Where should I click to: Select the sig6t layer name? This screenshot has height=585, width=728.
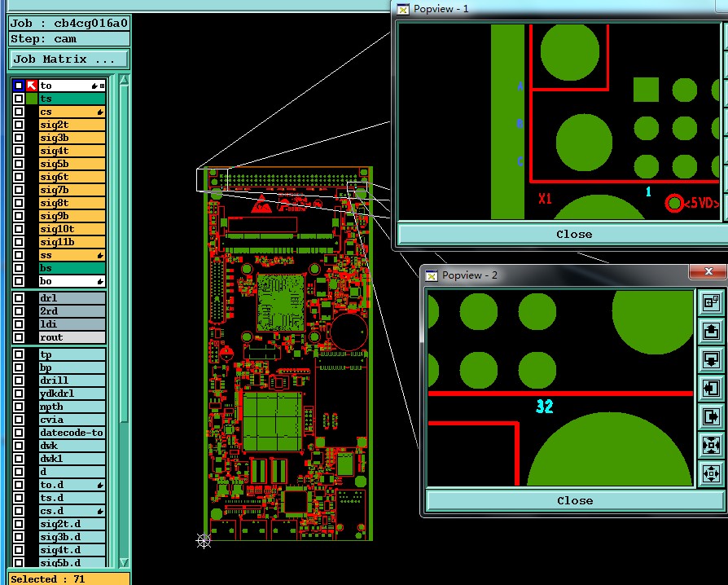click(72, 177)
